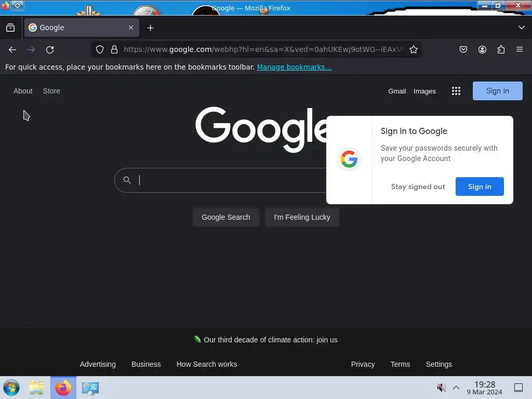Open the Images link
Screen dimensions: 532x399
point(424,91)
